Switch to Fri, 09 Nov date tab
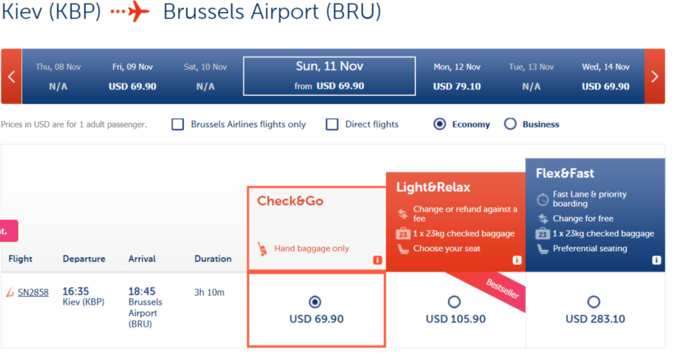Screen dimensions: 680x362 pos(132,77)
